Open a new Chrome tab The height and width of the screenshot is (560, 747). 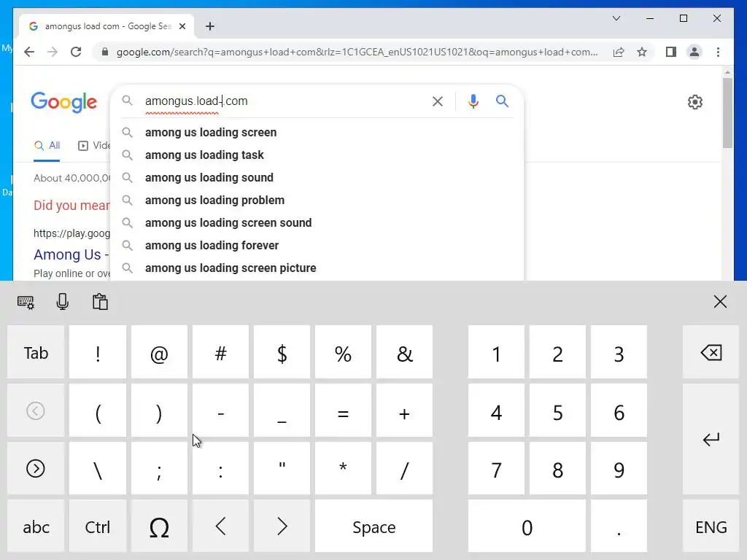click(210, 26)
